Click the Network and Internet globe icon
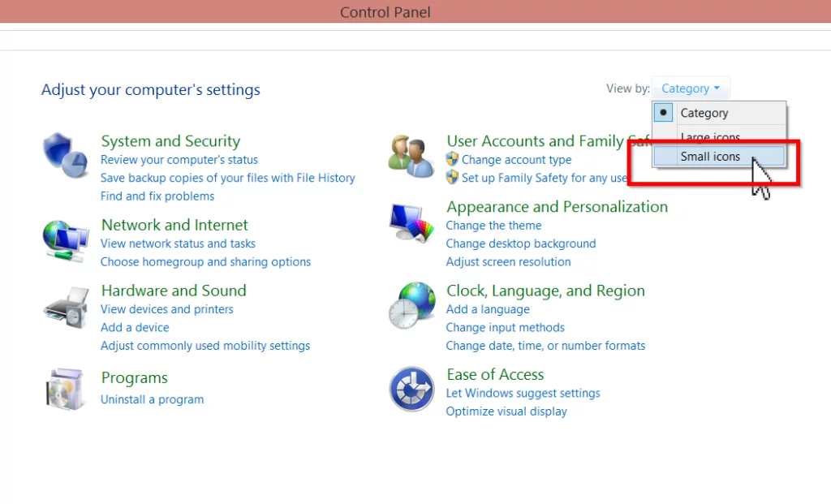 [65, 241]
